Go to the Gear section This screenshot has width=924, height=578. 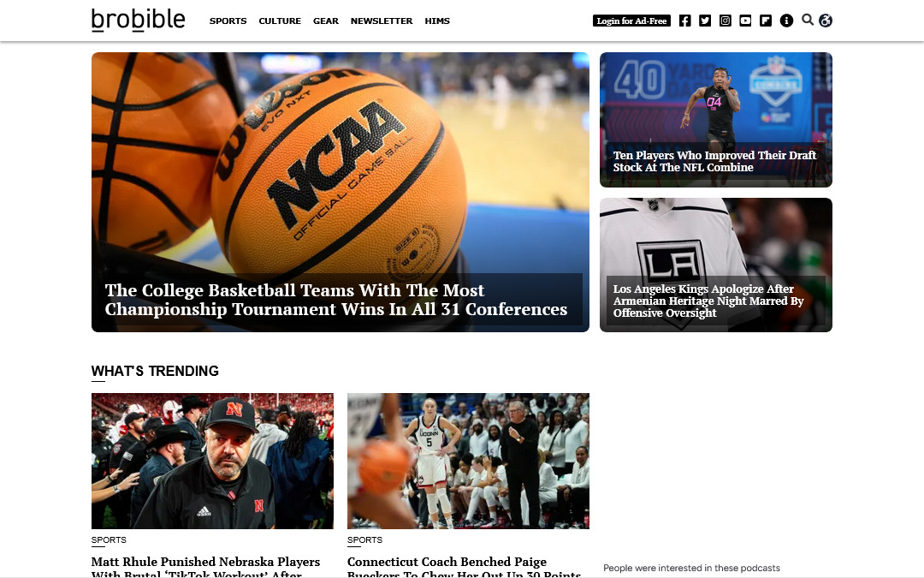pos(325,21)
